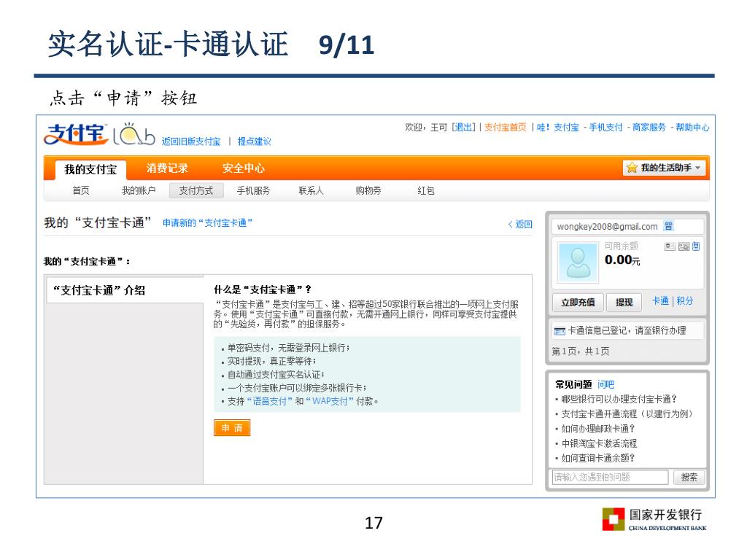This screenshot has height=560, width=747.
Task: Click the 提点建议 link
Action: tap(254, 141)
